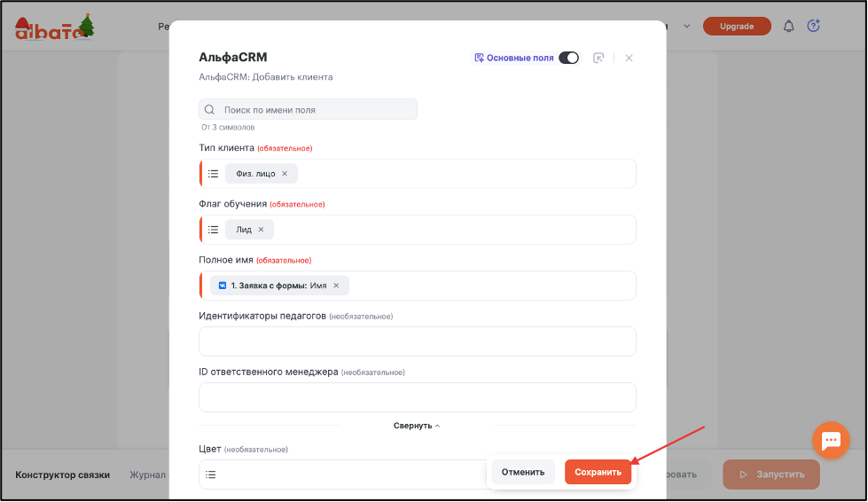
Task: Remove the Физ. лицо tag
Action: (285, 174)
